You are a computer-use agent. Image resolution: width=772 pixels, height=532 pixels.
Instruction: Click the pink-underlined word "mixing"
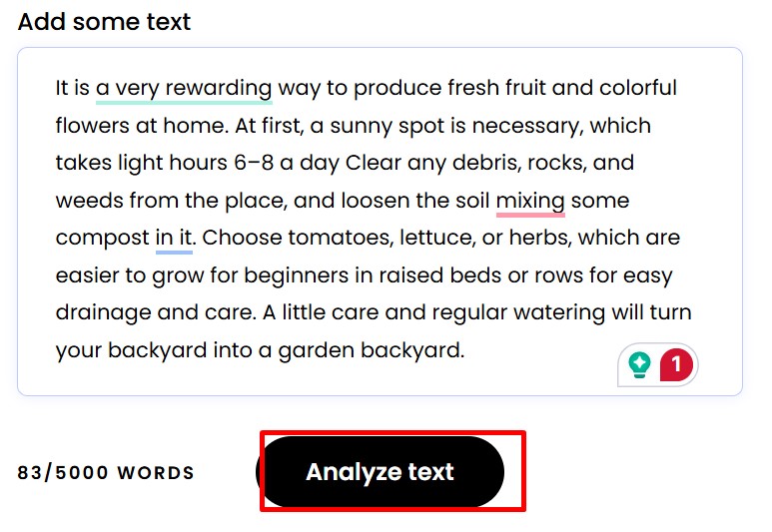(x=530, y=201)
